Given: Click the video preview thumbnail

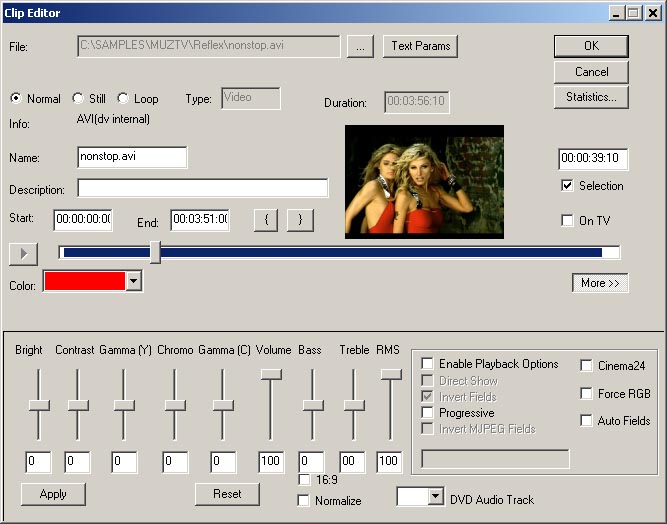Looking at the screenshot, I should tap(424, 182).
